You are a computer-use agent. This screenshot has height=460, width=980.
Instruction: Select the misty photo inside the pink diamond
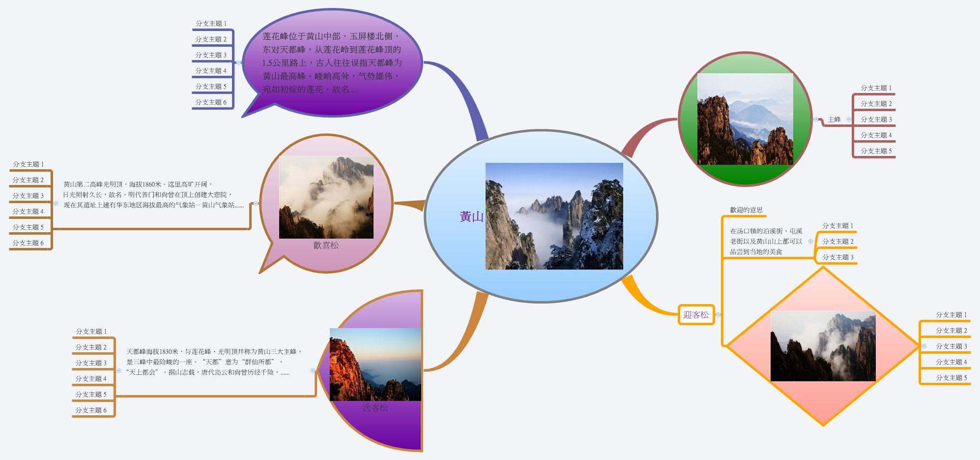(x=823, y=346)
